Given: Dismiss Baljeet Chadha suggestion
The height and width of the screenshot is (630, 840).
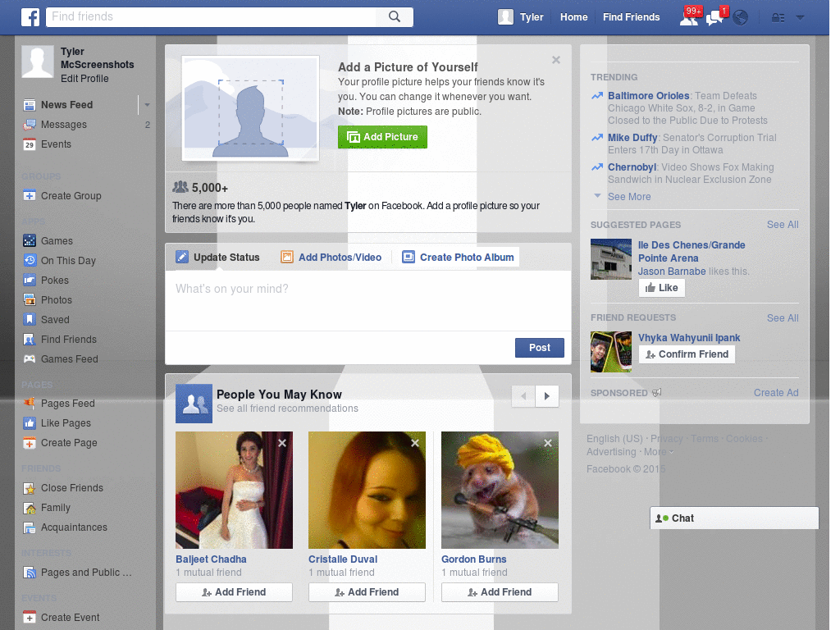Looking at the screenshot, I should click(282, 443).
